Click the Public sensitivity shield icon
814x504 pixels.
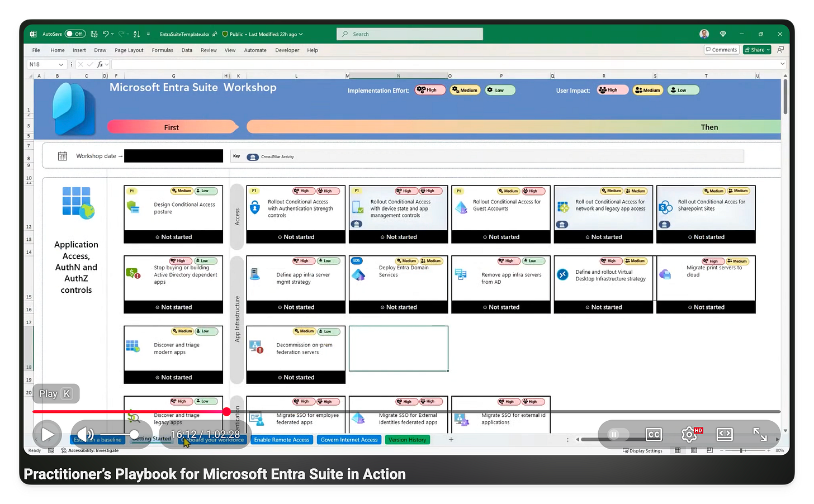pyautogui.click(x=225, y=34)
